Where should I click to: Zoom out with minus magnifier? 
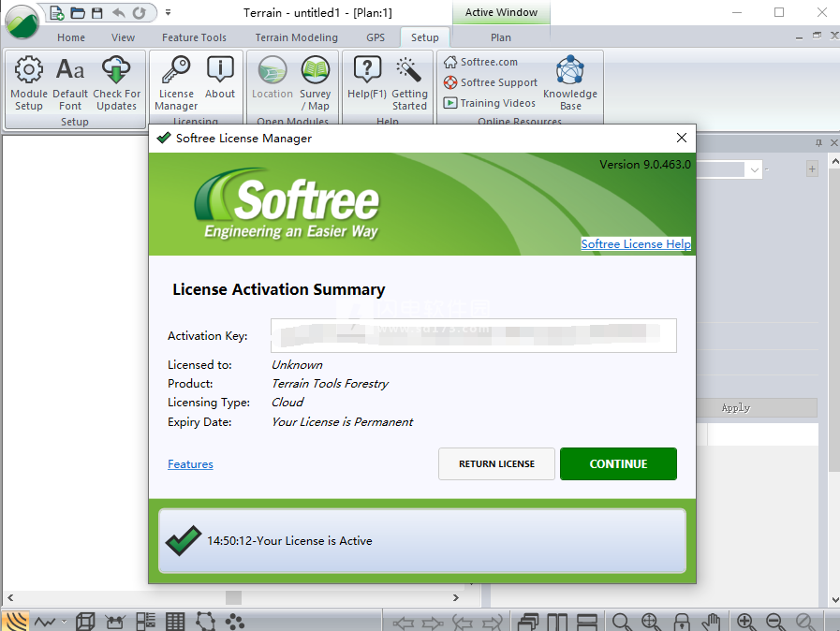775,622
